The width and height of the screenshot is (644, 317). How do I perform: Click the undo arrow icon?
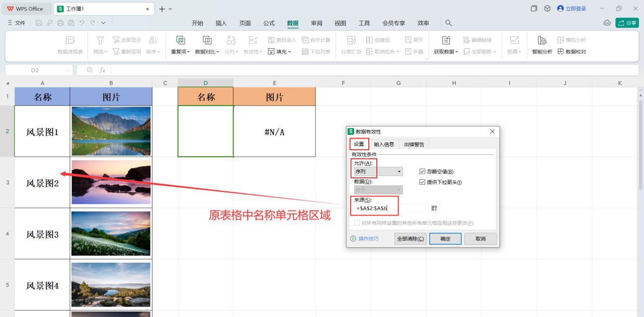(x=82, y=23)
